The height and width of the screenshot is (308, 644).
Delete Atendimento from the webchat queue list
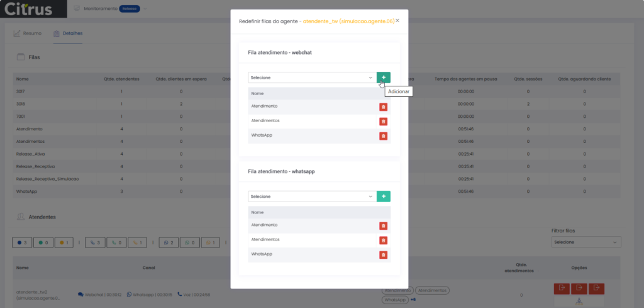(x=383, y=107)
